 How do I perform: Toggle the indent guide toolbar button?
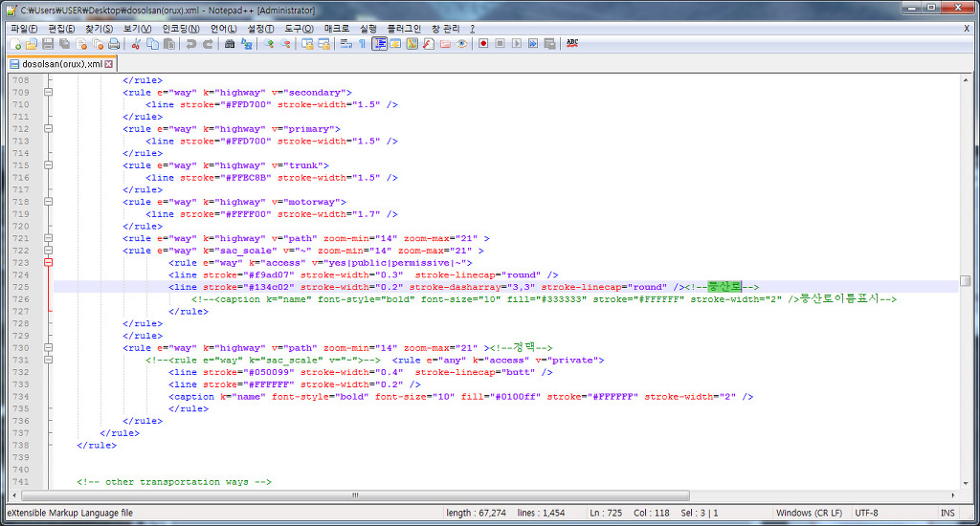(379, 44)
